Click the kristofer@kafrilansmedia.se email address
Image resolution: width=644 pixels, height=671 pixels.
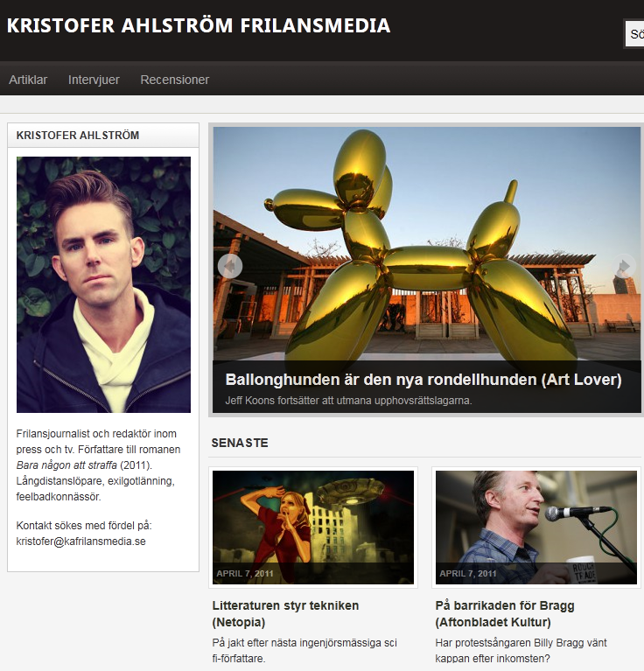[80, 542]
